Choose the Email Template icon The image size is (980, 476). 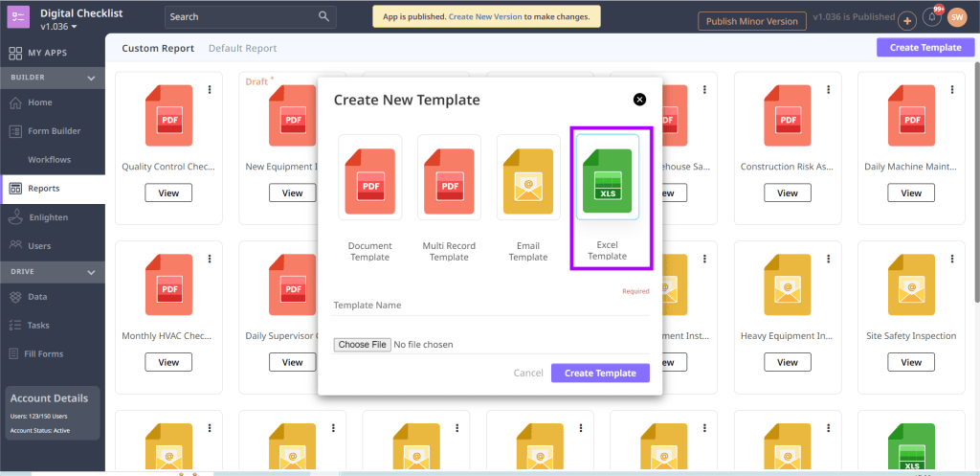coord(527,176)
